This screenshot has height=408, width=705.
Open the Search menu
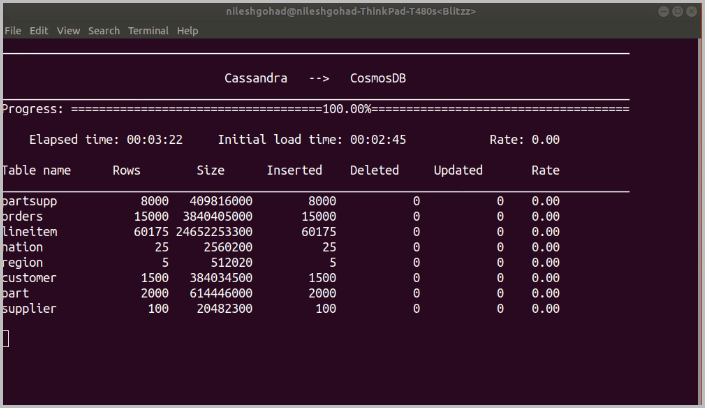tap(104, 31)
